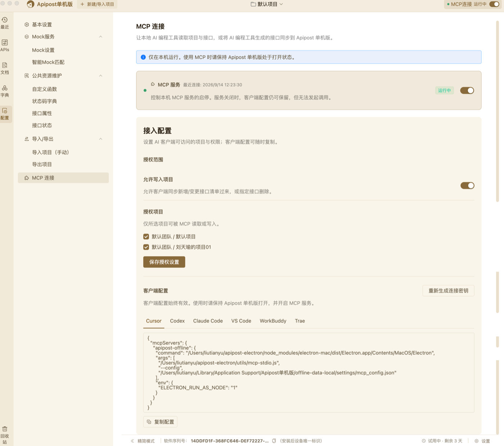Click 最近连接: 2026/9/14 12:23:30 text
This screenshot has height=446, width=504.
212,85
